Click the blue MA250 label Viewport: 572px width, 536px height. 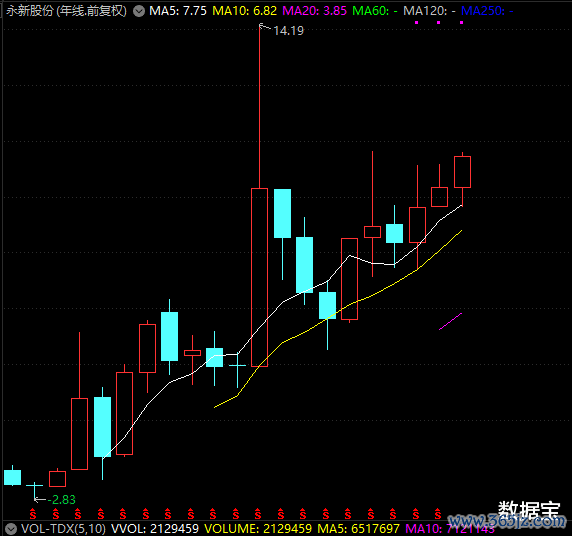[x=487, y=11]
